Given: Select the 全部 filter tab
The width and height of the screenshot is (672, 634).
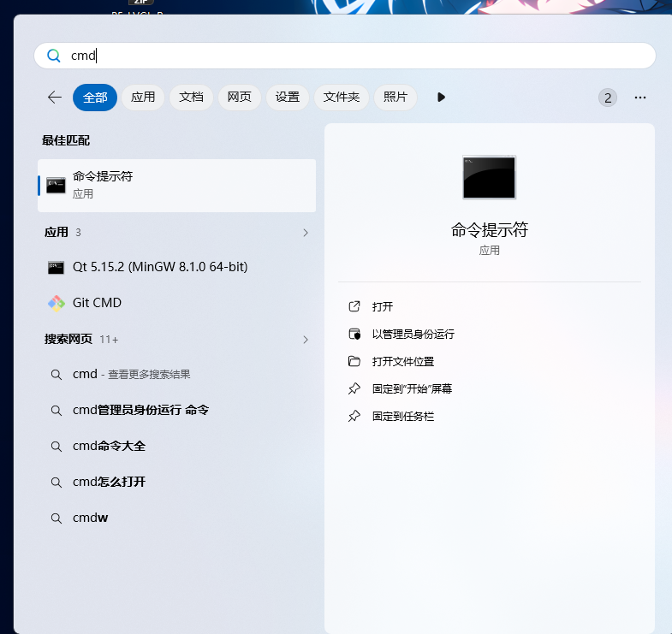Looking at the screenshot, I should tap(95, 98).
